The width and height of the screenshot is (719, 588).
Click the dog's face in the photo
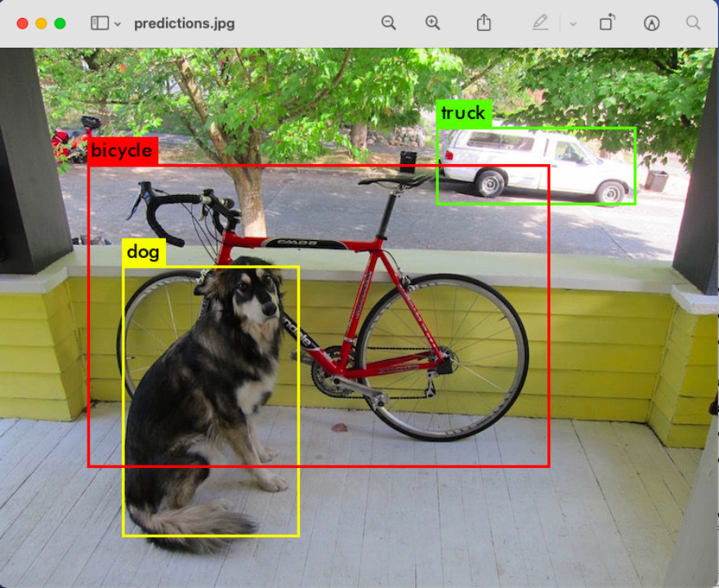[256, 295]
